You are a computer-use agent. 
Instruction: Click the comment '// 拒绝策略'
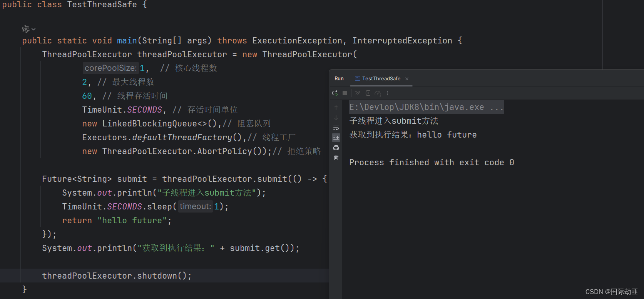297,151
